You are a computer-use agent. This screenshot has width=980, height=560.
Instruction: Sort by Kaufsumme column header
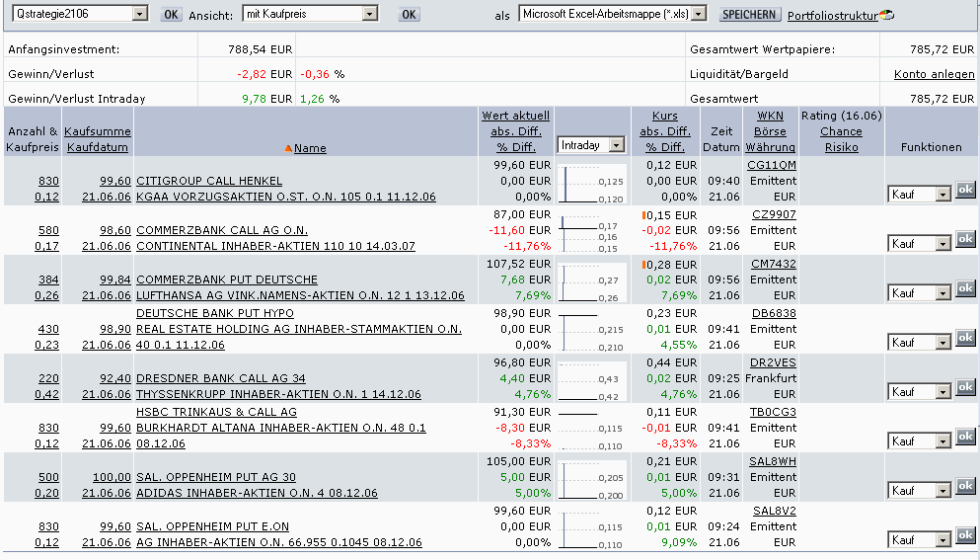pos(98,131)
